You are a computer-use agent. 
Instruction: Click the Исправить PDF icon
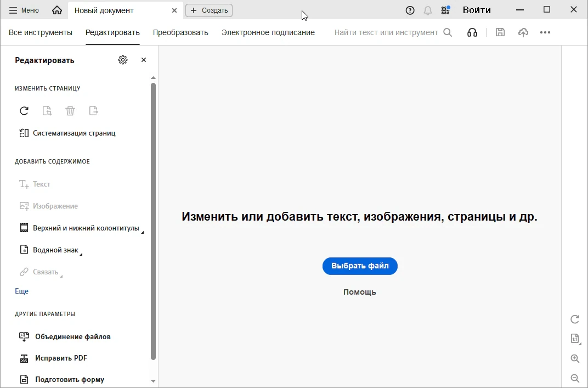[24, 358]
